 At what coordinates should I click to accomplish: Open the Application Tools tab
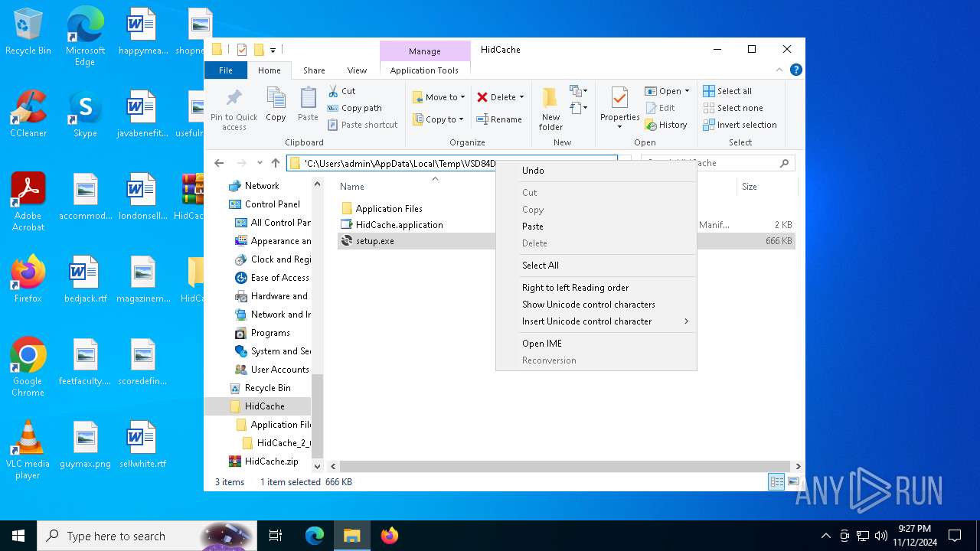coord(424,70)
